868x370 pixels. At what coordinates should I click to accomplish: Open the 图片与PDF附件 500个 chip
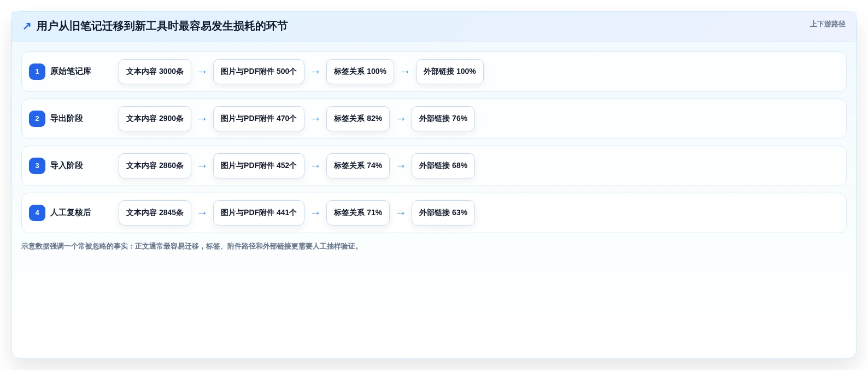click(259, 72)
